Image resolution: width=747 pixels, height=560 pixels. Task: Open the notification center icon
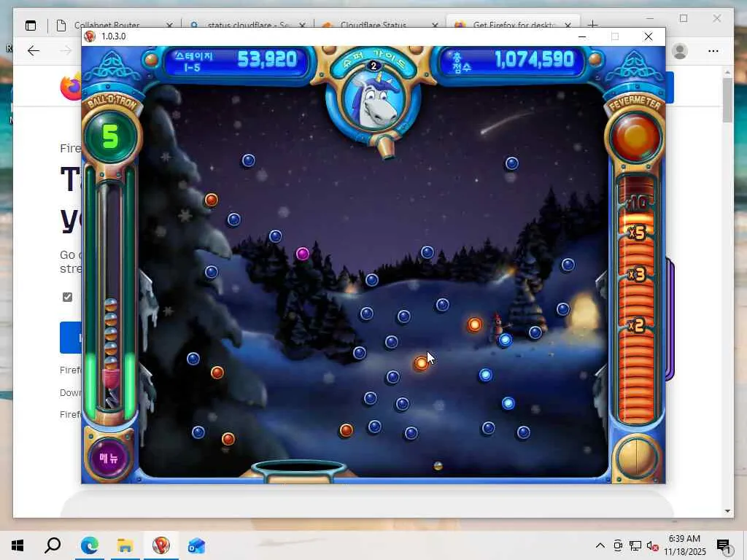click(x=723, y=545)
